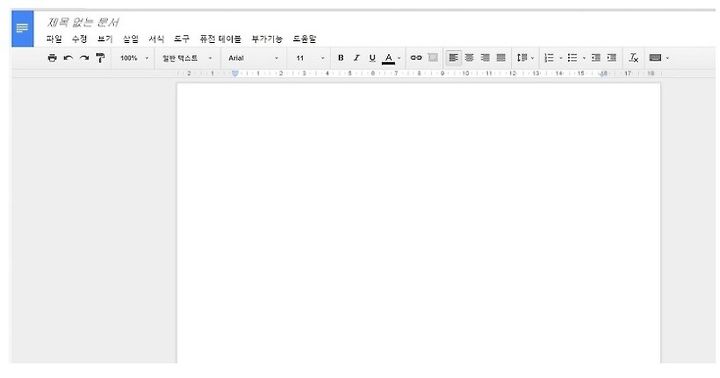Select Justify align
Screen dimensions: 720x378
click(501, 58)
